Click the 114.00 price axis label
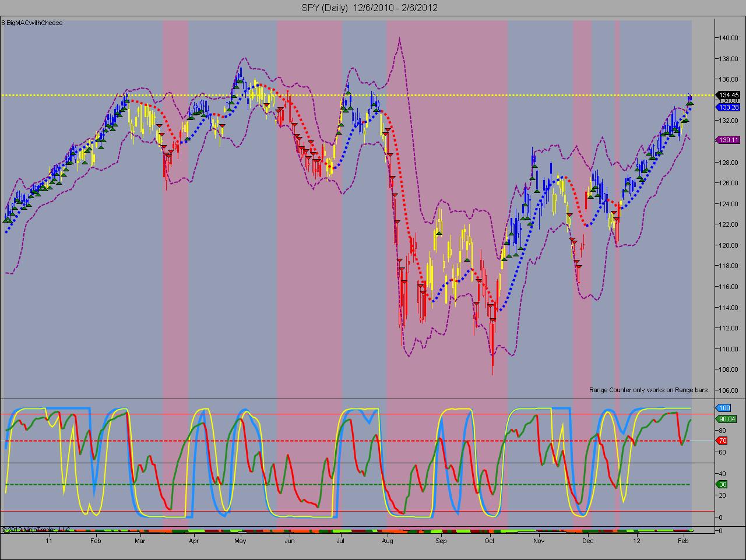 (729, 308)
